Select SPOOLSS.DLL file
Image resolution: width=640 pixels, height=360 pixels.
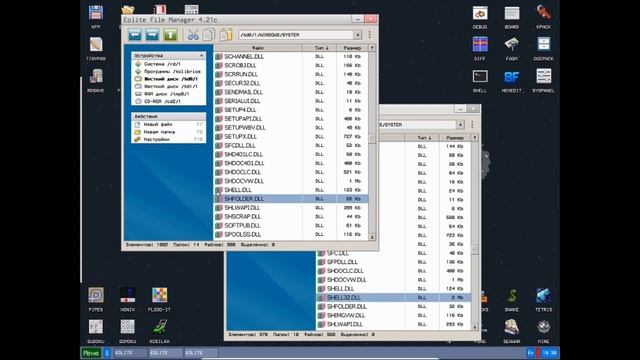(x=291, y=235)
